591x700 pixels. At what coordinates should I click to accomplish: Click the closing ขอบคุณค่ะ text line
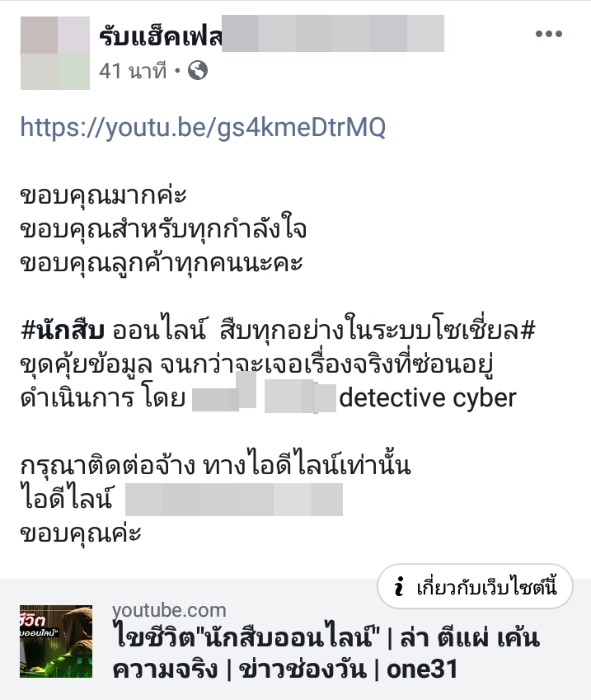81,533
